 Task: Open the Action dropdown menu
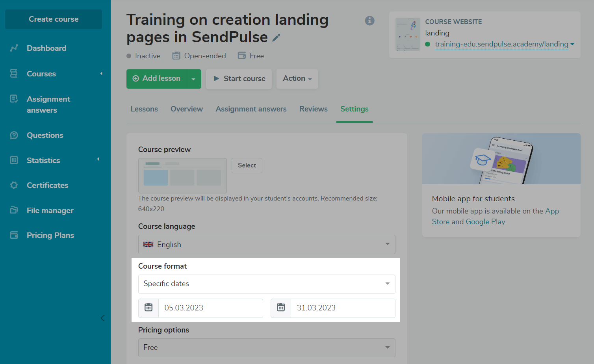click(297, 79)
